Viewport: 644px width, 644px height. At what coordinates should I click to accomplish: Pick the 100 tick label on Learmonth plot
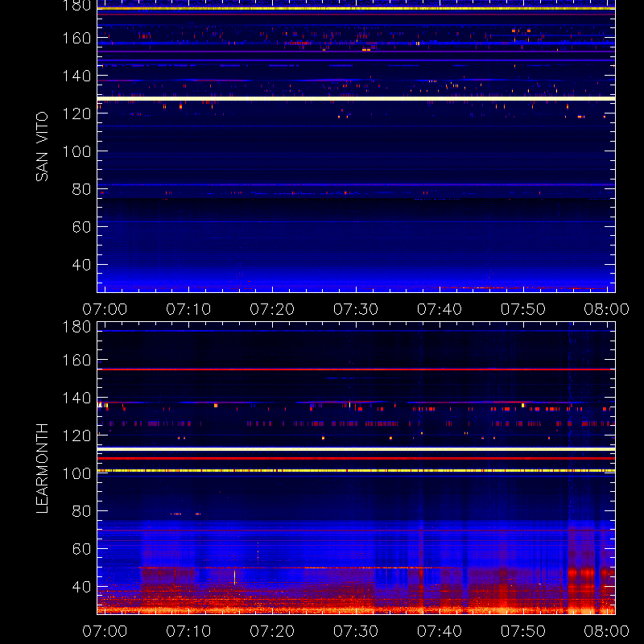(76, 473)
